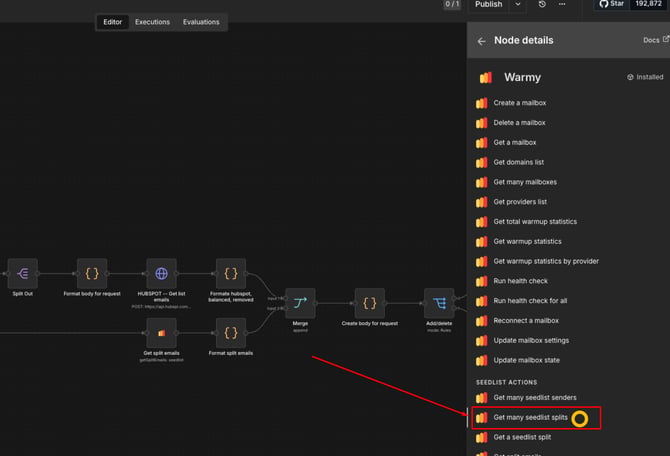The height and width of the screenshot is (456, 670).
Task: Open the three-dots more options menu
Action: [562, 4]
